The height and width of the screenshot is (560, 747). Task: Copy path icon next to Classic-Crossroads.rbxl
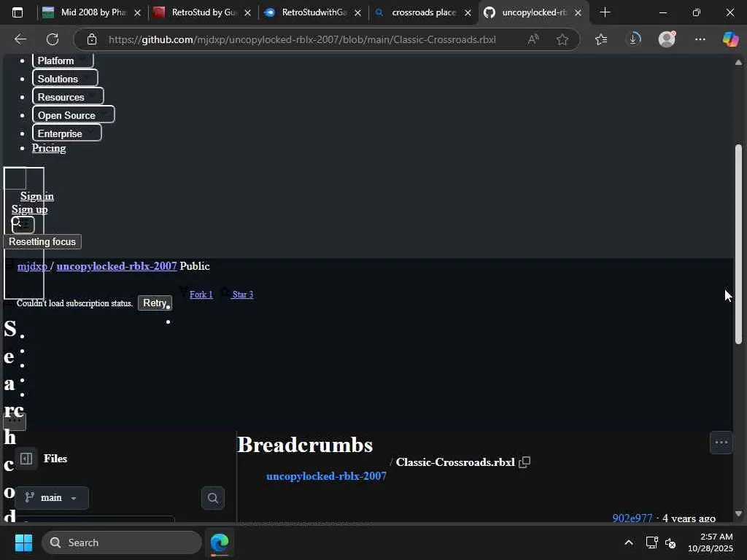[524, 462]
